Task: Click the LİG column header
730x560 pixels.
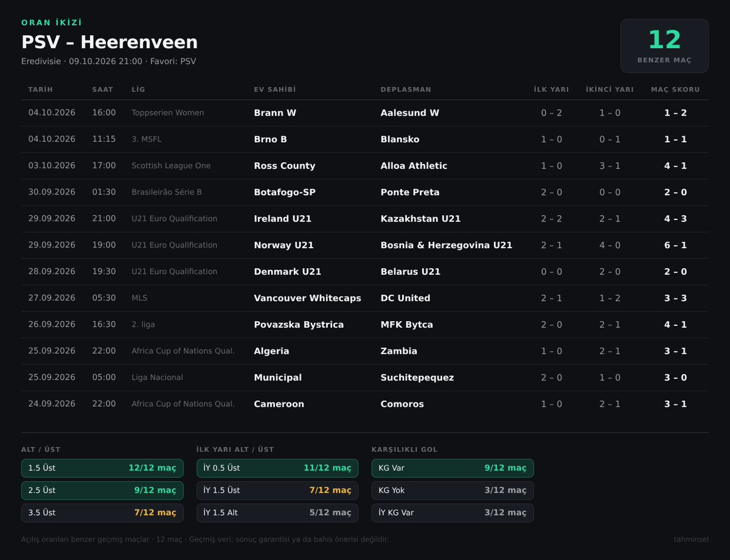Action: 138,89
